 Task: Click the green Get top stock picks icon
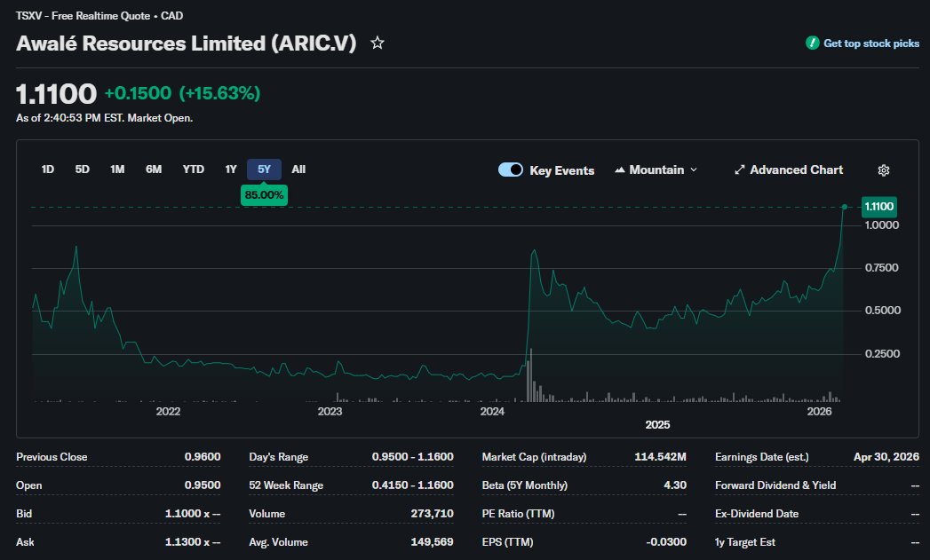coord(812,43)
